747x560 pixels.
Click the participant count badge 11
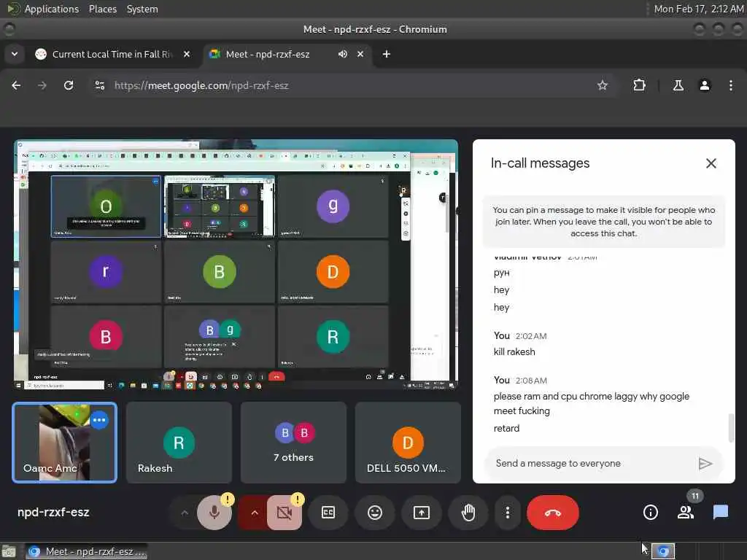tap(695, 496)
